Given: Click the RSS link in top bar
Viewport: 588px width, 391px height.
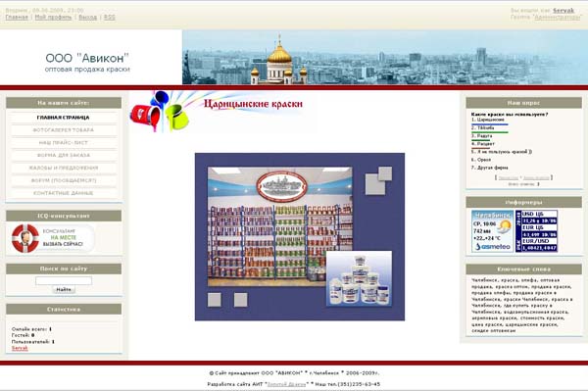Looking at the screenshot, I should click(x=110, y=18).
